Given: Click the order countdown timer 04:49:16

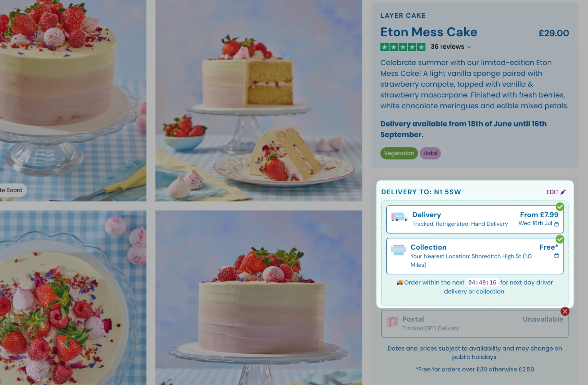Looking at the screenshot, I should (x=482, y=283).
